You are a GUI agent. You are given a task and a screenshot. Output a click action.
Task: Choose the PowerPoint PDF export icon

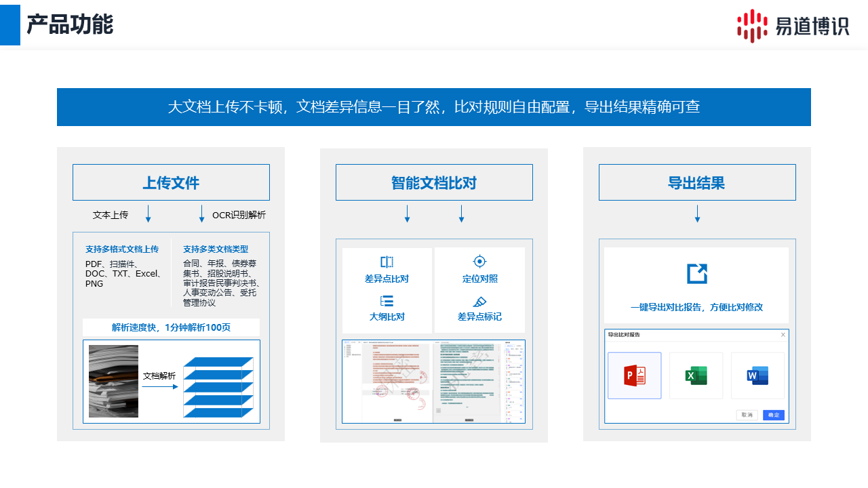pos(634,375)
